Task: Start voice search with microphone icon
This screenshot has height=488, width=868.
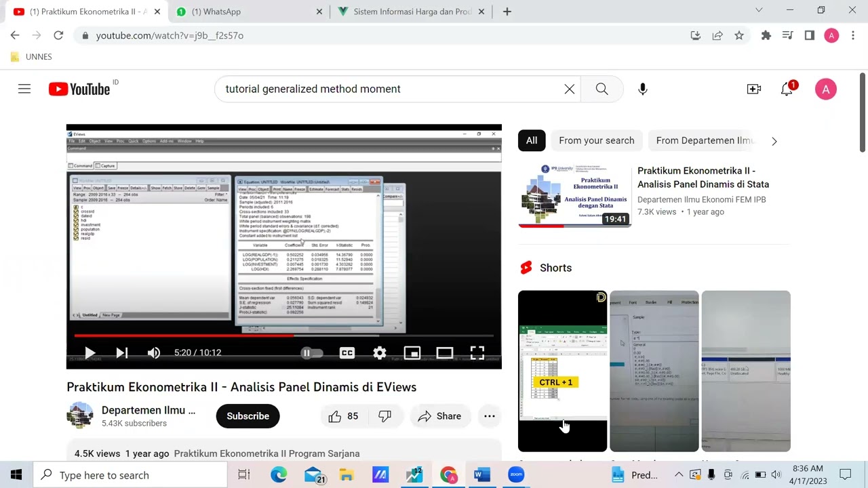Action: (643, 89)
